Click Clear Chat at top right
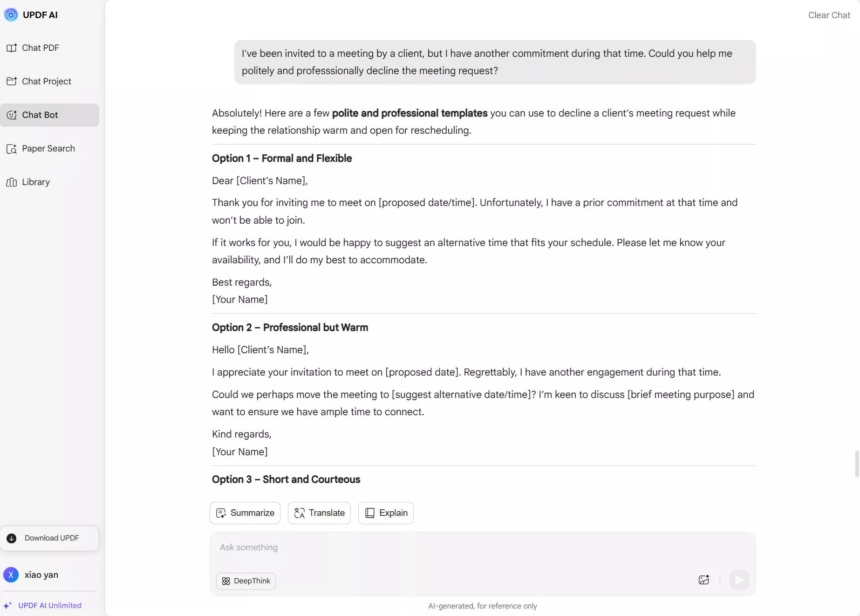The image size is (860, 616). click(x=829, y=15)
